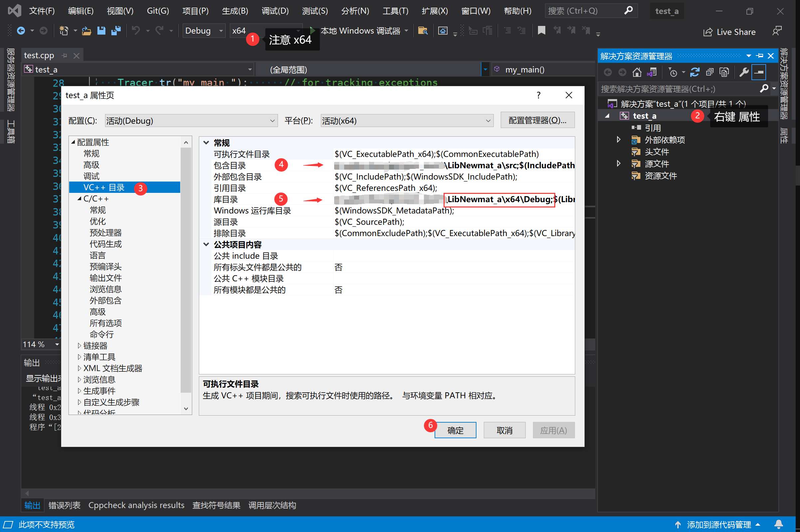Screen dimensions: 800x532
Task: Click the undo arrow in the toolbar
Action: [136, 31]
